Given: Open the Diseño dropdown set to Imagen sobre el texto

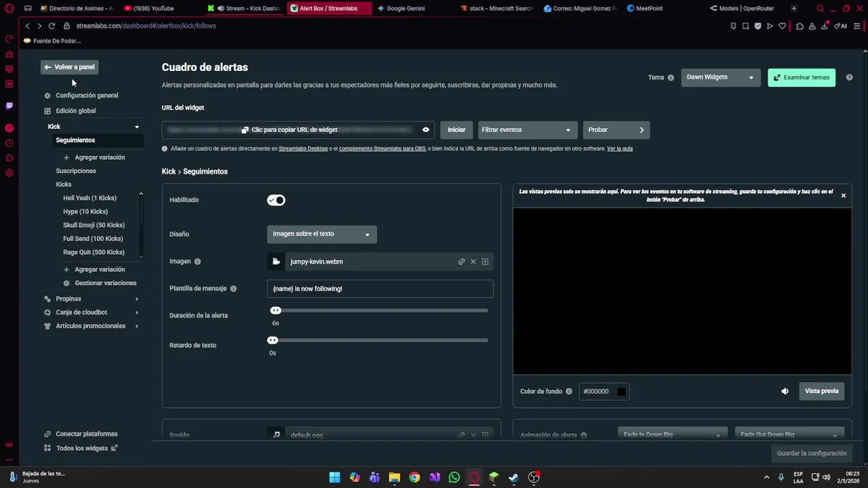Looking at the screenshot, I should [321, 234].
